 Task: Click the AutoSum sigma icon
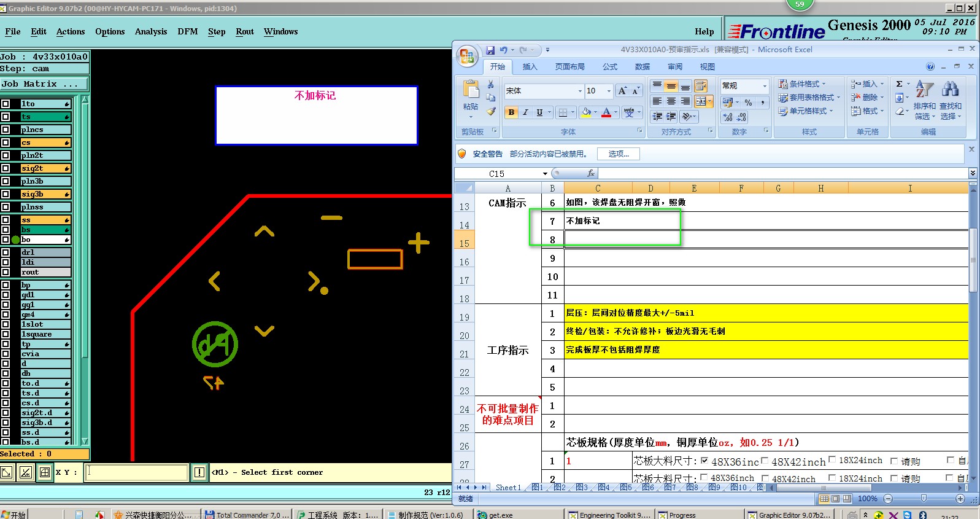pos(899,84)
